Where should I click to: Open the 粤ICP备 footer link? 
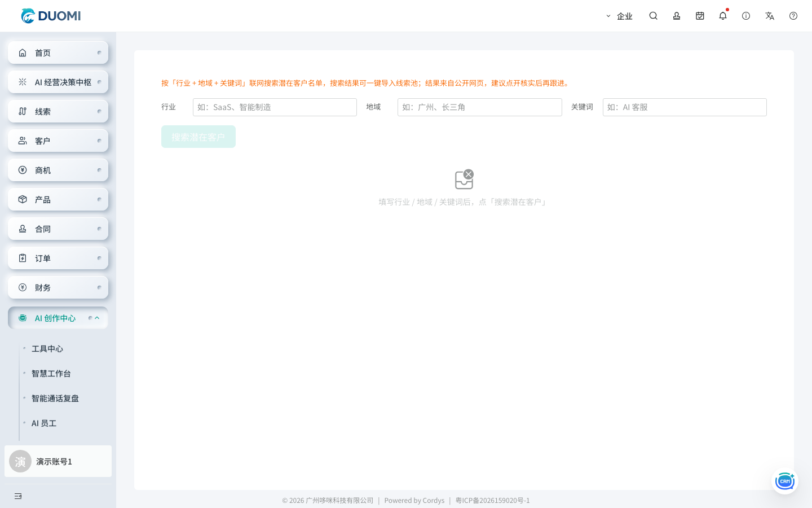point(493,500)
